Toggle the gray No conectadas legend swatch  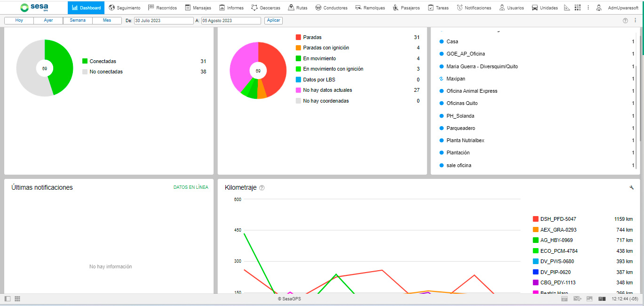click(85, 72)
